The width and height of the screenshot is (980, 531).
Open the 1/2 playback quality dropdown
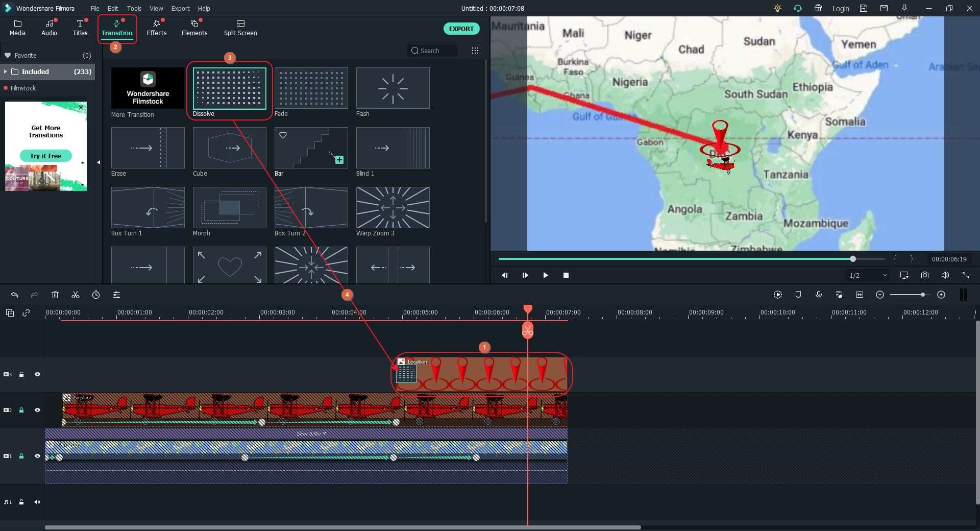[867, 275]
